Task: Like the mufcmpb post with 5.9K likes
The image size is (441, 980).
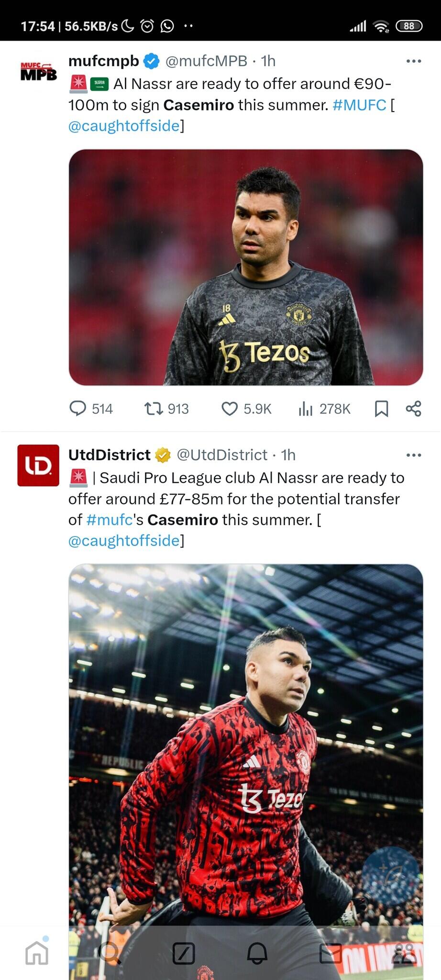Action: [230, 409]
